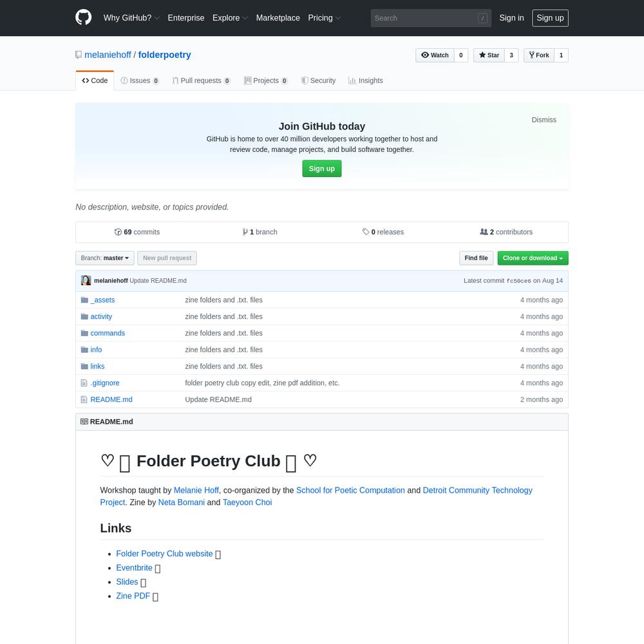Click the search slash shortcut icon
Image resolution: width=644 pixels, height=644 pixels.
tap(482, 18)
